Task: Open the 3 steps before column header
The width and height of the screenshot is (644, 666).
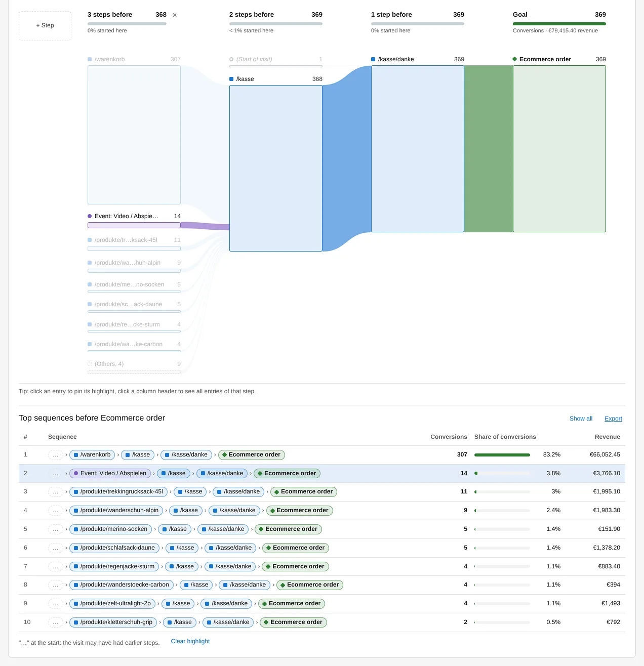Action: point(127,22)
